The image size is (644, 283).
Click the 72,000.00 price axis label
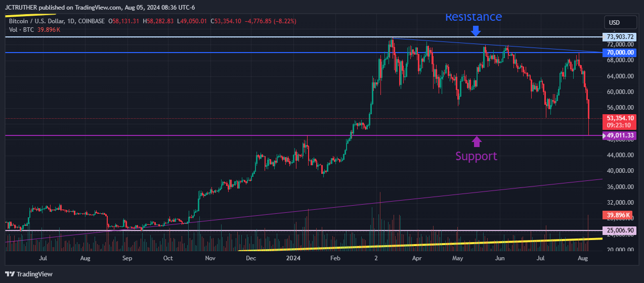(620, 44)
